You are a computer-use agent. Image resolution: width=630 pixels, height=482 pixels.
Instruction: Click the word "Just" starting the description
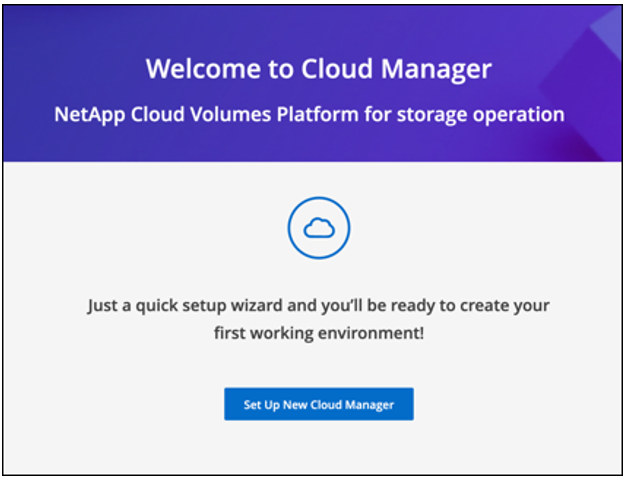[x=105, y=304]
